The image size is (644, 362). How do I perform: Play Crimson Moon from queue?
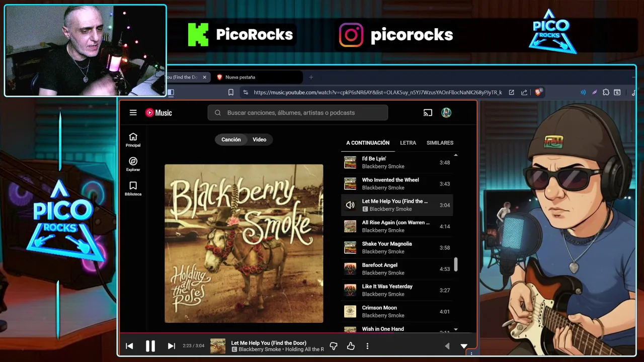tap(397, 311)
